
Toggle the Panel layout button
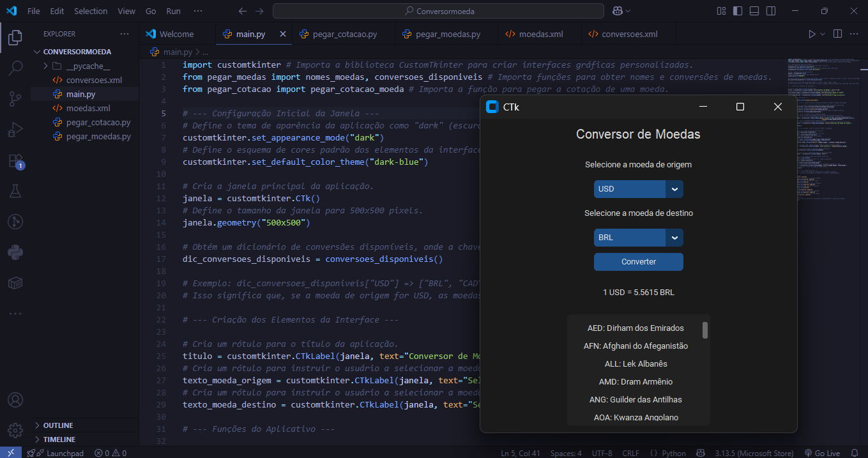(x=754, y=11)
